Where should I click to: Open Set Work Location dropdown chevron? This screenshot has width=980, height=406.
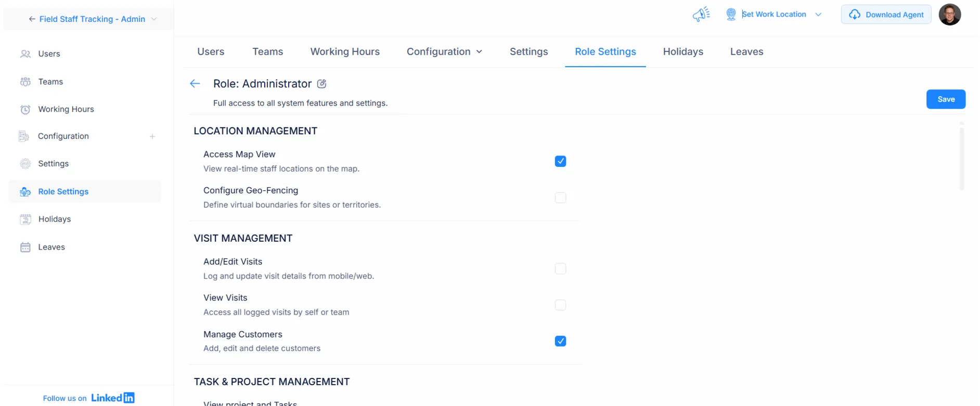click(818, 15)
